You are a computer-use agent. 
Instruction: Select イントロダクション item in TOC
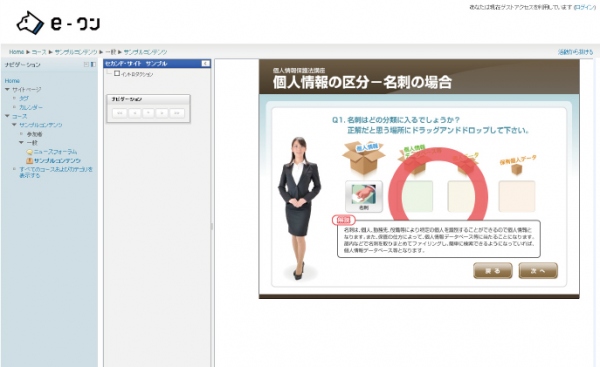137,74
